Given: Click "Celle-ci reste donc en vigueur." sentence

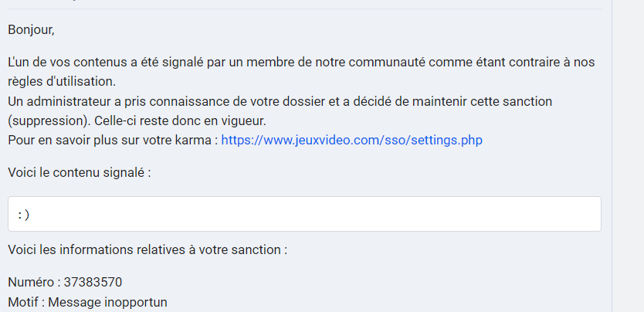Looking at the screenshot, I should point(180,121).
